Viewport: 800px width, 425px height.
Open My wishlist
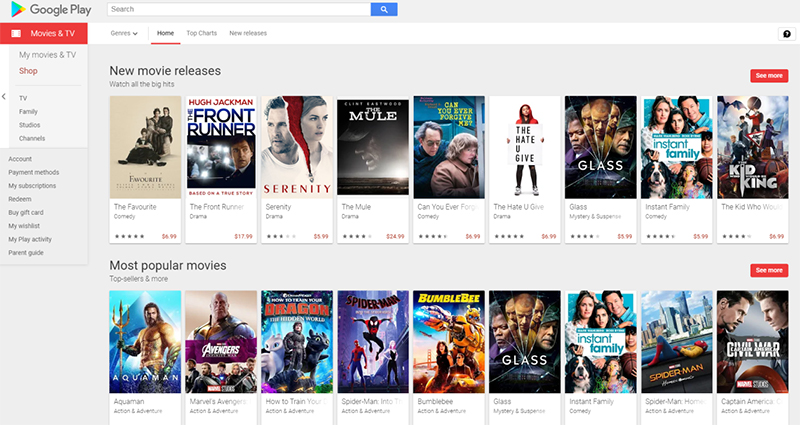[24, 226]
